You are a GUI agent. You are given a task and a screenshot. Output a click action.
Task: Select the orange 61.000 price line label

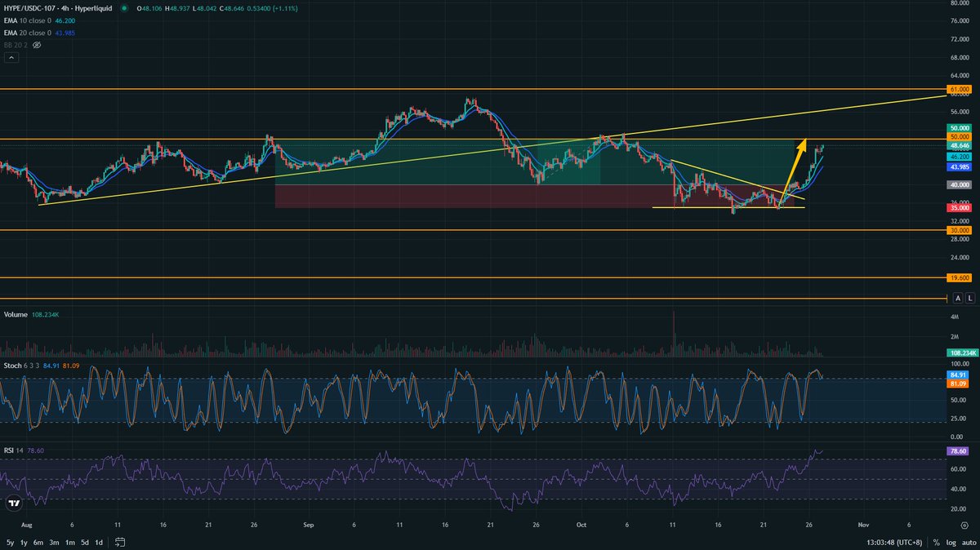(x=959, y=88)
